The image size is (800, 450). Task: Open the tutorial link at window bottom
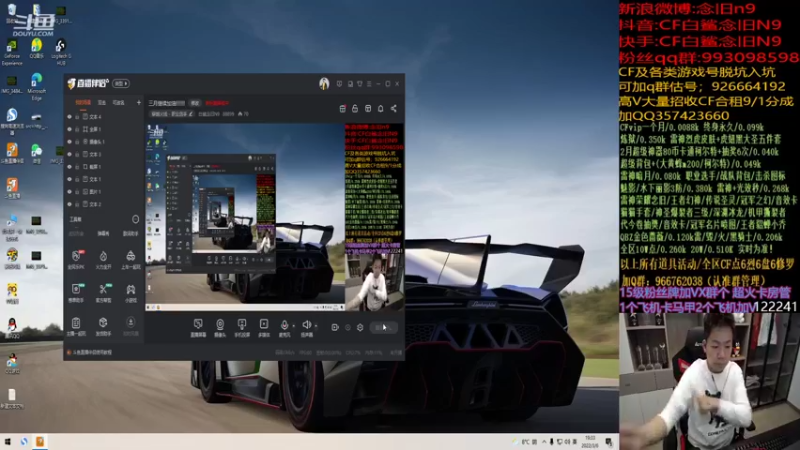point(91,353)
